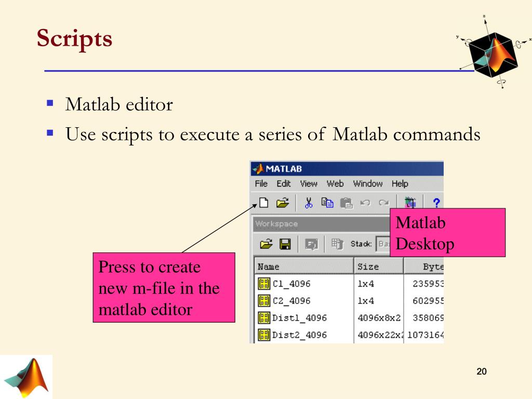
Task: Open MATLAB help with the question mark icon
Action: (436, 203)
